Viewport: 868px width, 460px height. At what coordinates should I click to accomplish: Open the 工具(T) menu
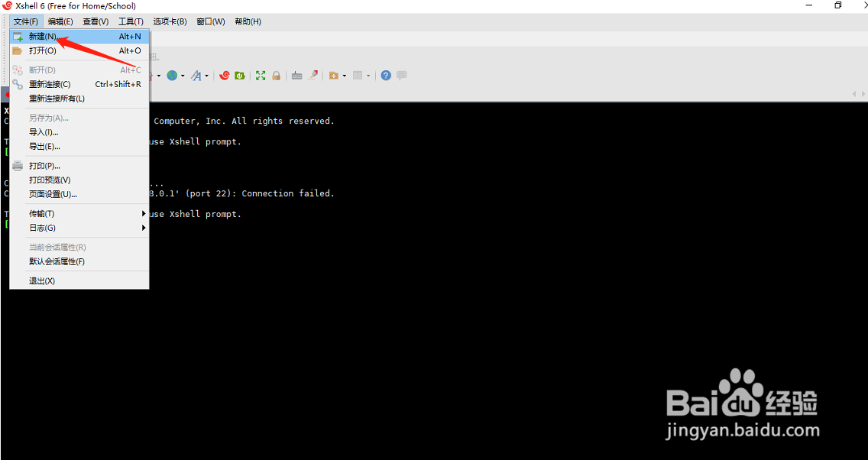[131, 21]
